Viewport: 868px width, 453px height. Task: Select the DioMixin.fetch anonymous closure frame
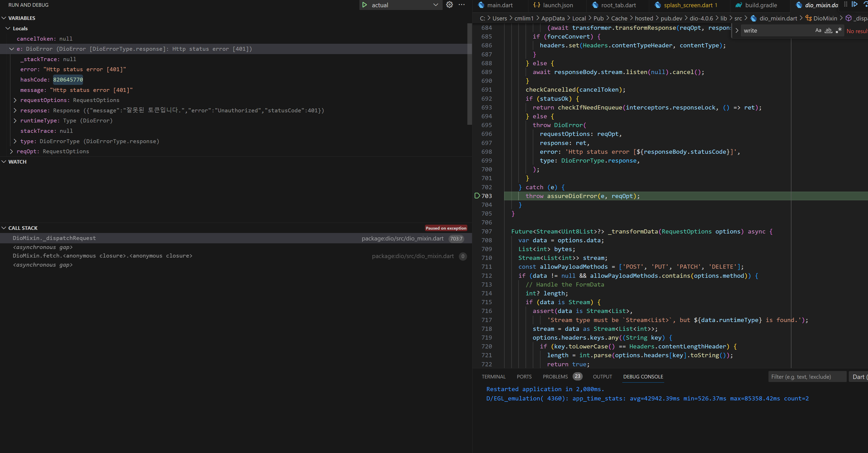236,256
